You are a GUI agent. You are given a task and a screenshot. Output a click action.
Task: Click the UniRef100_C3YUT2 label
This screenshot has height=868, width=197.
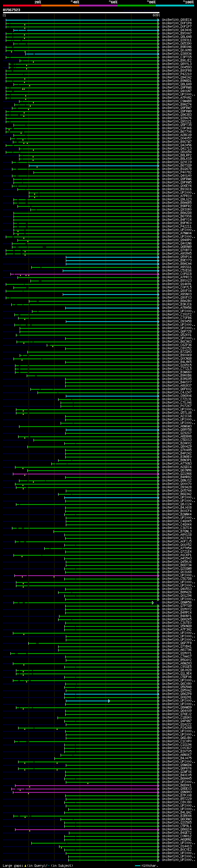point(177,314)
